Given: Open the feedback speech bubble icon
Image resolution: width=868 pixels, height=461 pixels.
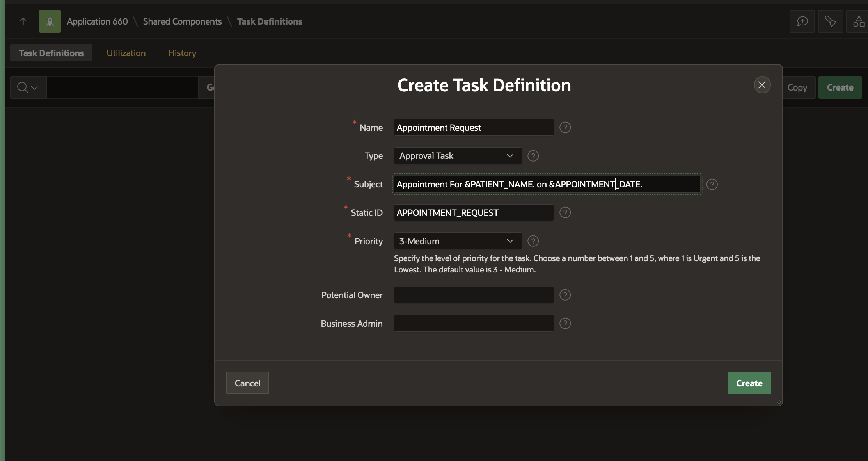Looking at the screenshot, I should click(x=802, y=21).
